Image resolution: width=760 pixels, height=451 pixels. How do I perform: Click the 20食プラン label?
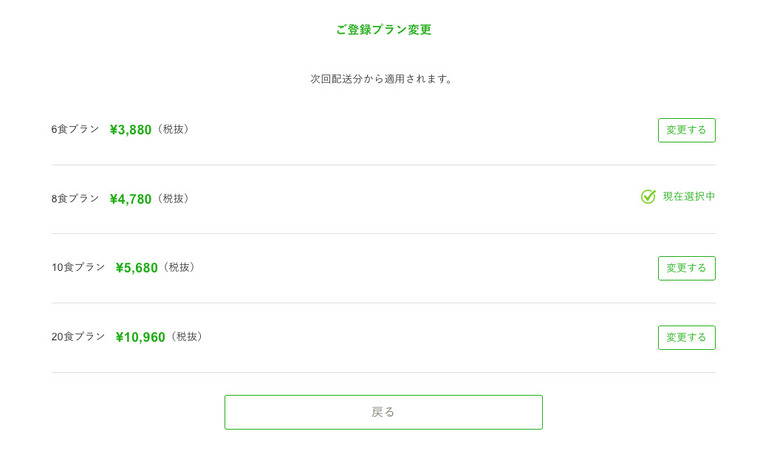click(x=78, y=337)
